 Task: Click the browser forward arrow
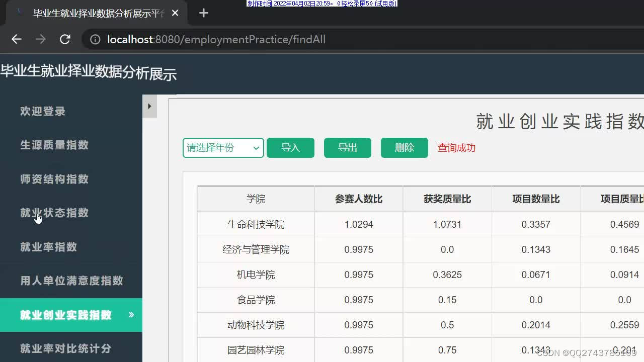tap(41, 39)
